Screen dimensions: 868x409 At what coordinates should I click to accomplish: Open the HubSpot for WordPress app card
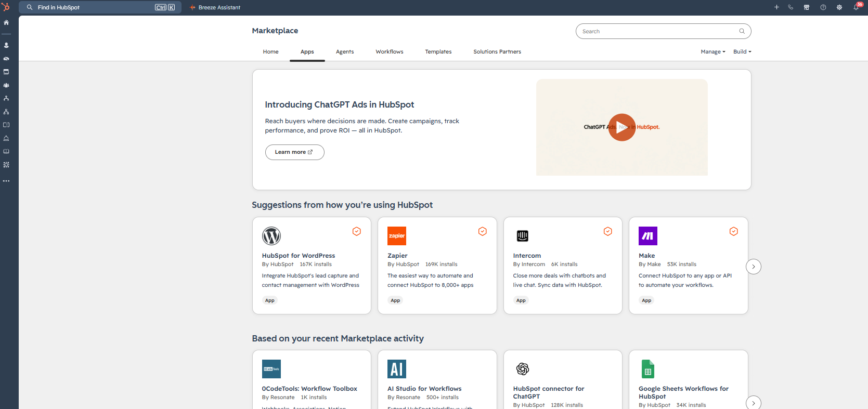[x=312, y=266]
